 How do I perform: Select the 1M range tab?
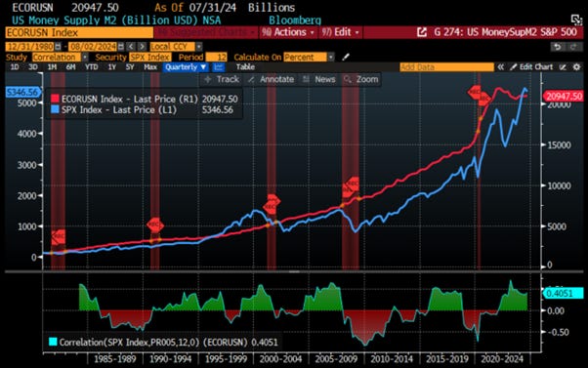[x=52, y=67]
